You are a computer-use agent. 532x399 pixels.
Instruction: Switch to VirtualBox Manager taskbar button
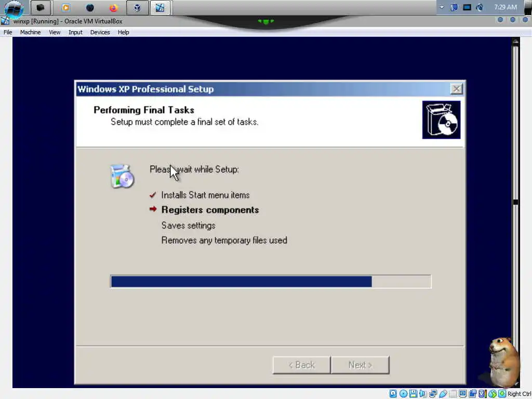[x=137, y=7]
